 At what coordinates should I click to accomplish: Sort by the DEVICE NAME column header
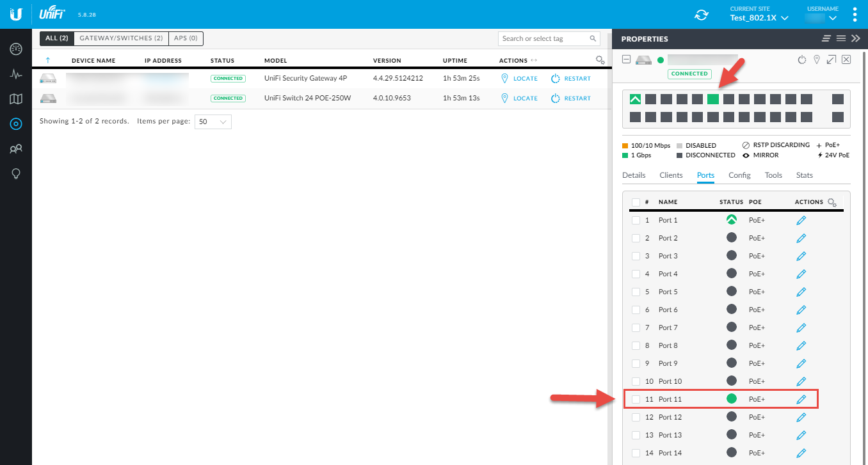pos(93,61)
